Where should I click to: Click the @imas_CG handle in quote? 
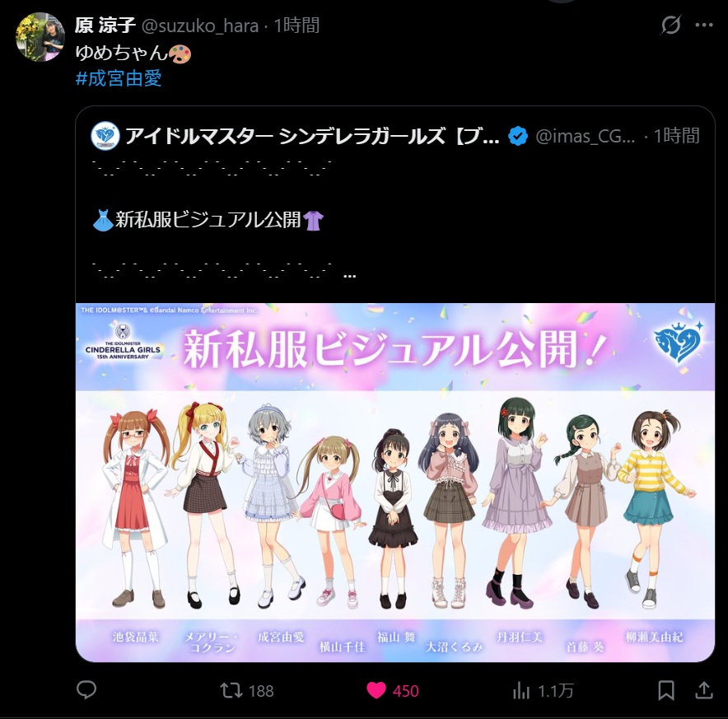[x=585, y=136]
